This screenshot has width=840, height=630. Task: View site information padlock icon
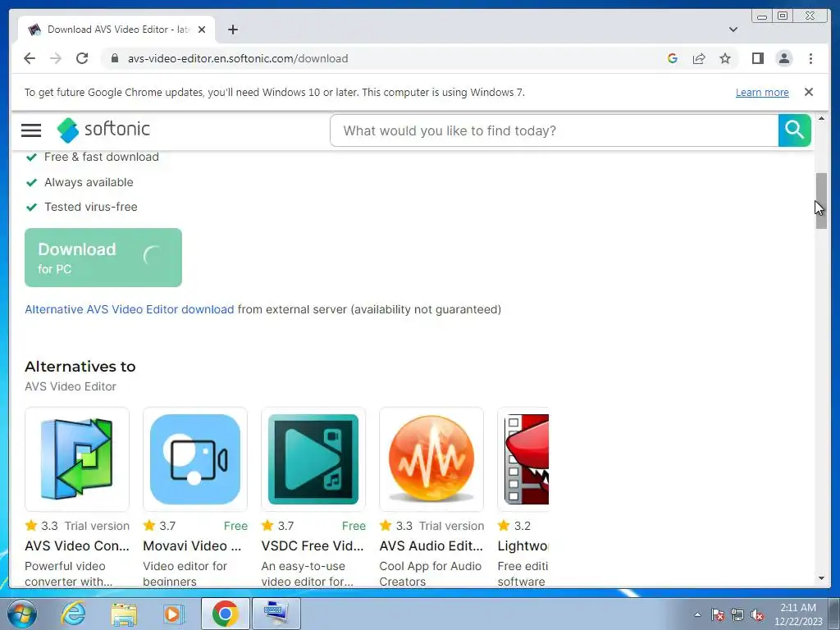click(114, 58)
